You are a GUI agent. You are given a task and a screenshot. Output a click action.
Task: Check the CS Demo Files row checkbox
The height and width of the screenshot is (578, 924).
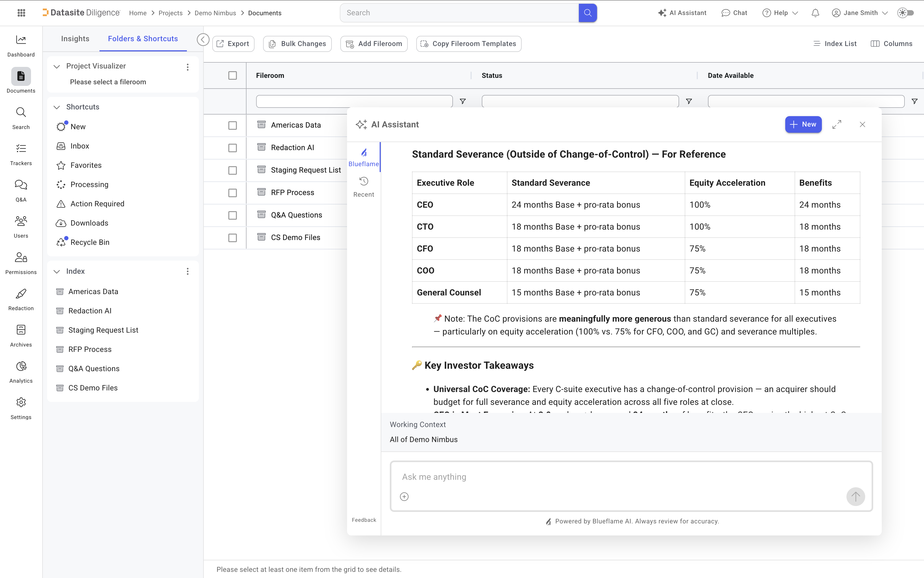[x=233, y=238]
